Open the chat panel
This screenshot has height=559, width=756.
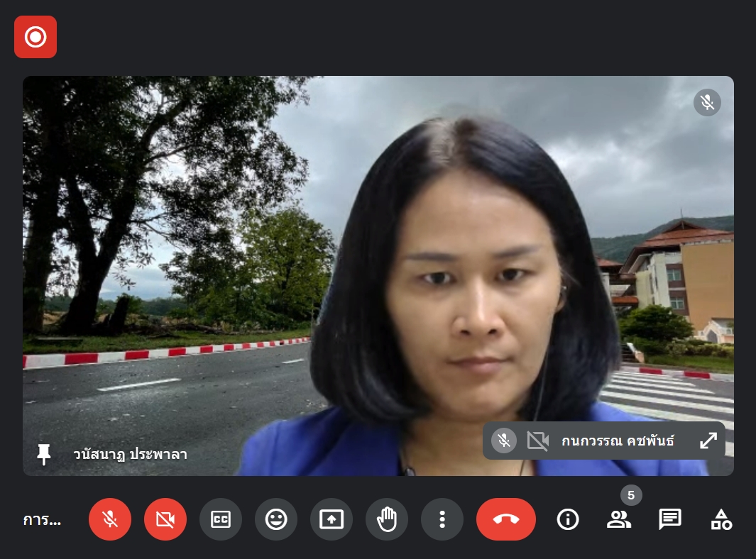(x=670, y=519)
